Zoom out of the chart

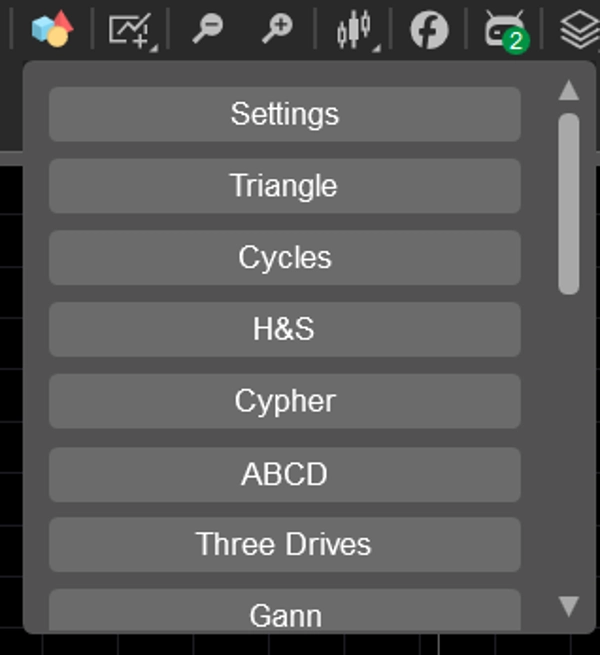pyautogui.click(x=207, y=30)
